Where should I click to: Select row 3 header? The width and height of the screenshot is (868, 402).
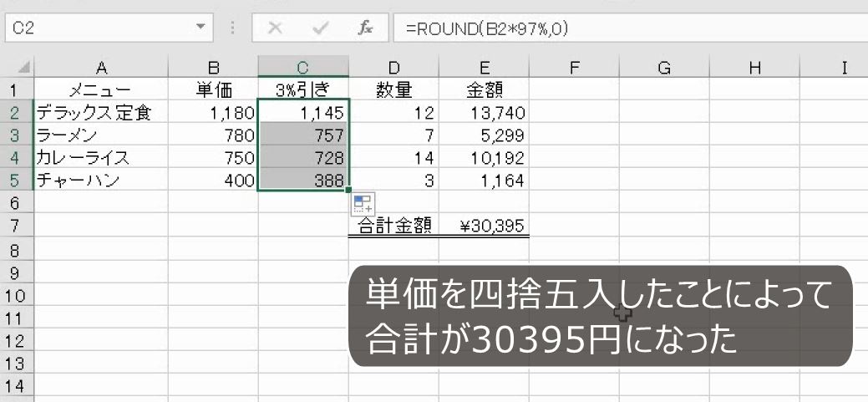pos(17,135)
